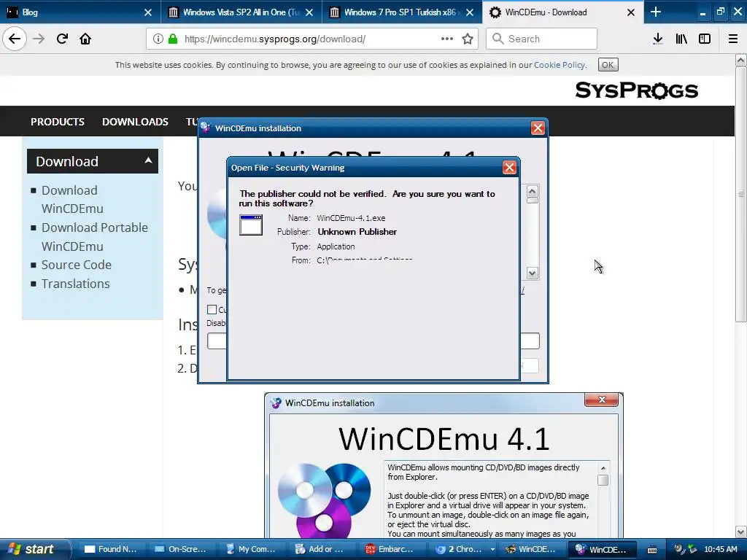Switch to Embarcadero taskbar item
Screen dimensions: 747x560
pyautogui.click(x=391, y=549)
